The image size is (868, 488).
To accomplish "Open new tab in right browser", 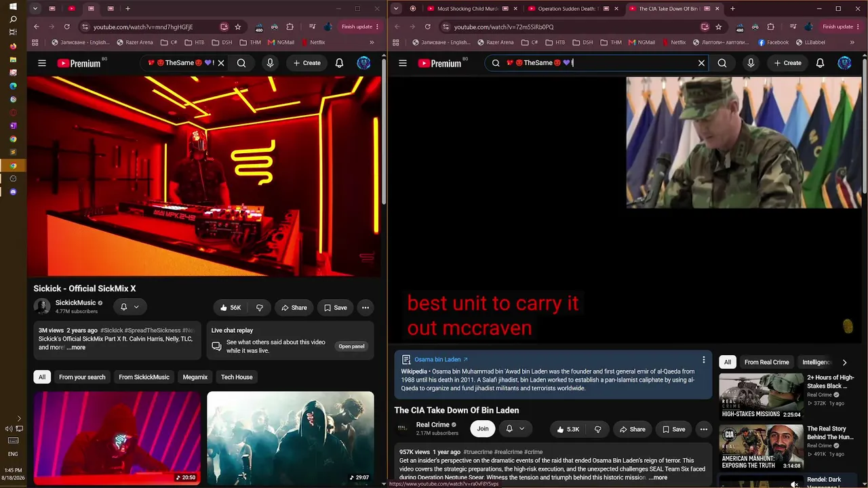I will pos(732,9).
